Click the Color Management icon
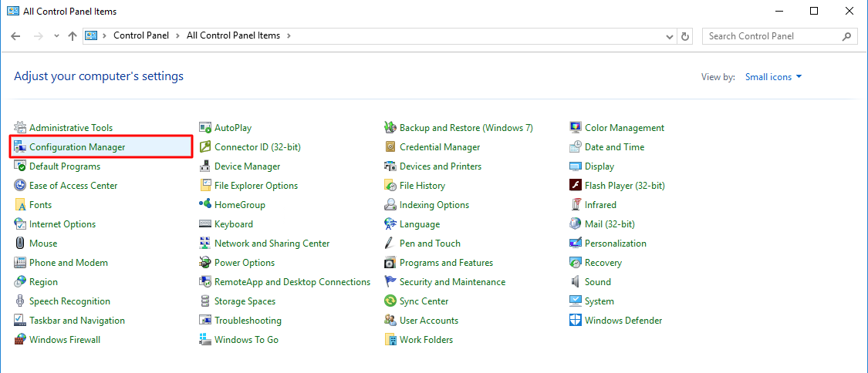The height and width of the screenshot is (373, 868). pyautogui.click(x=576, y=128)
